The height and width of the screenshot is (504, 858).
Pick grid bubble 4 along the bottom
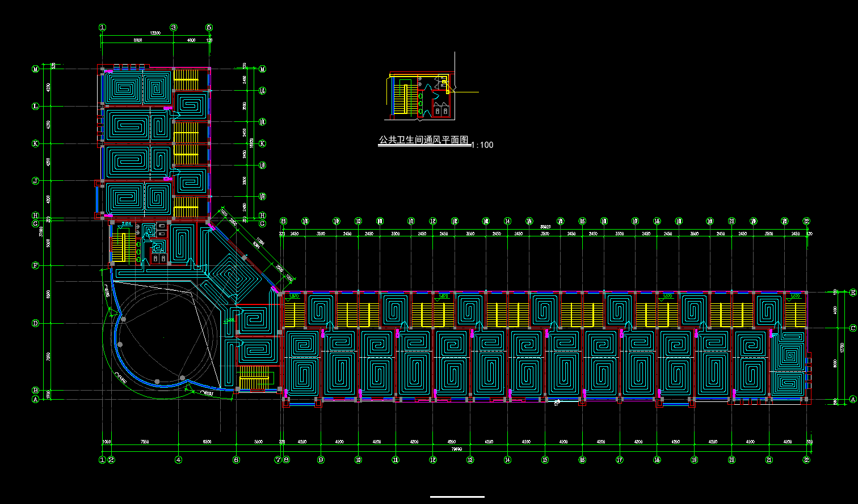pos(179,460)
